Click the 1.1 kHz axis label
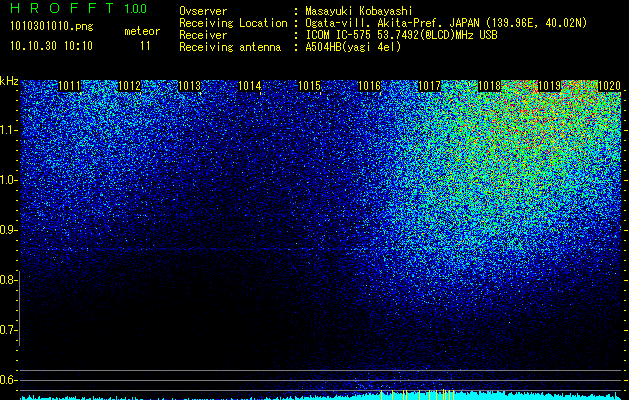The image size is (629, 400). coord(8,130)
